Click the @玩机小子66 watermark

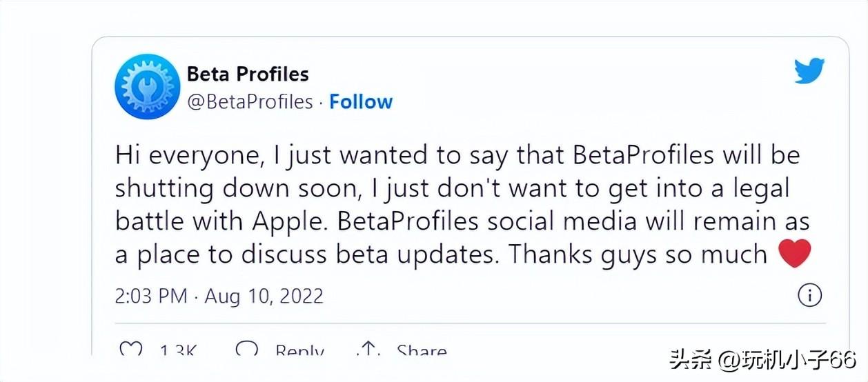pos(783,359)
